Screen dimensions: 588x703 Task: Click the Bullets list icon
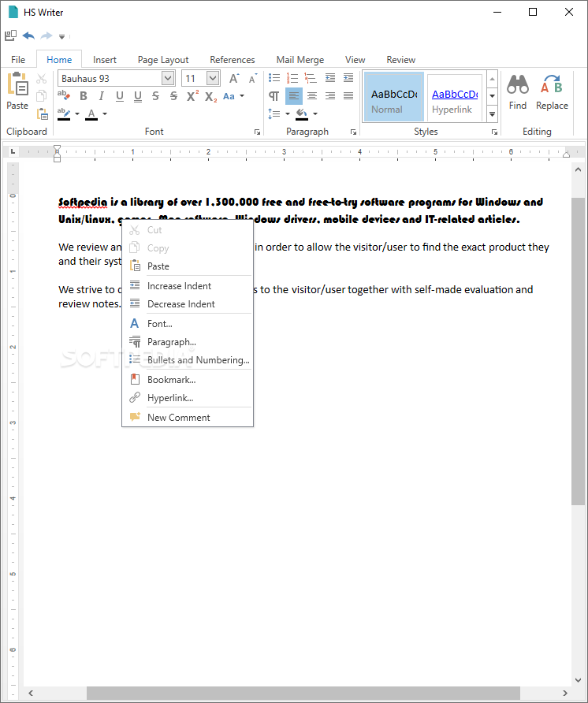274,78
